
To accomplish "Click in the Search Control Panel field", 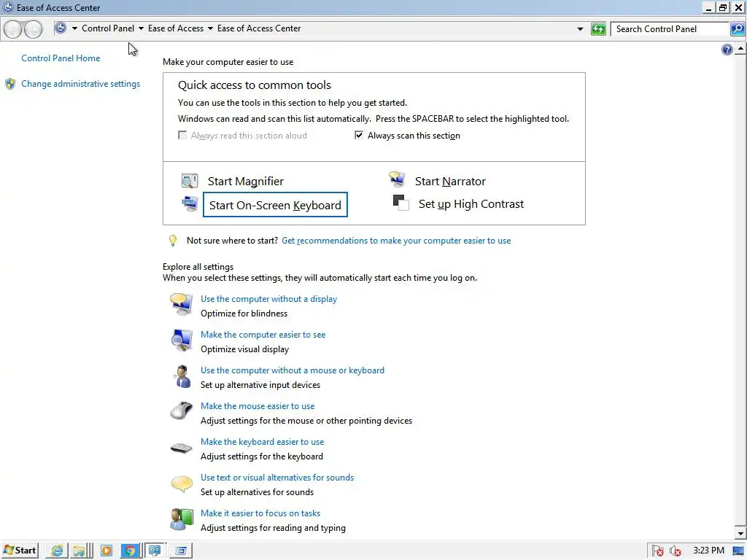I will (x=670, y=29).
